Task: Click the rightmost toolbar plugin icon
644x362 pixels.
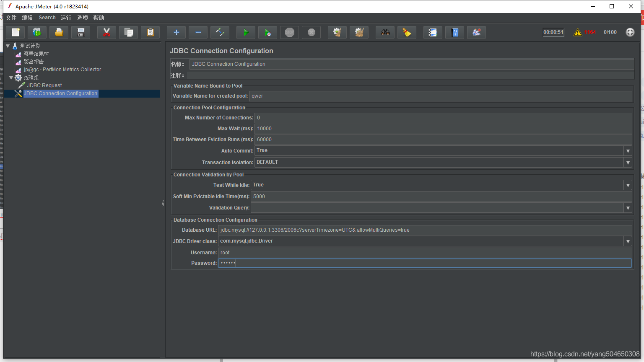Action: (477, 32)
